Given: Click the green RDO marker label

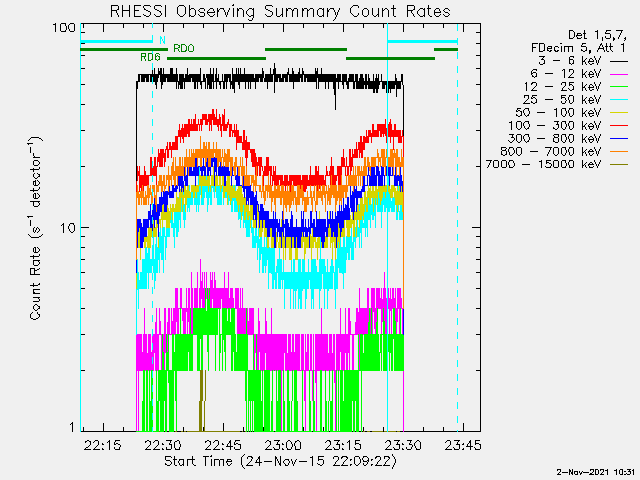Looking at the screenshot, I should pyautogui.click(x=184, y=48).
